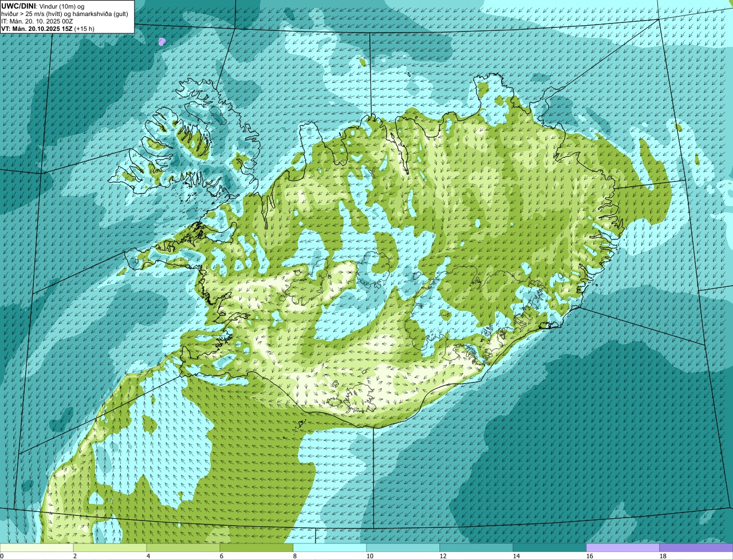Select the 8–10 m/s pale cyan swatch
733x560 pixels.
coord(330,548)
